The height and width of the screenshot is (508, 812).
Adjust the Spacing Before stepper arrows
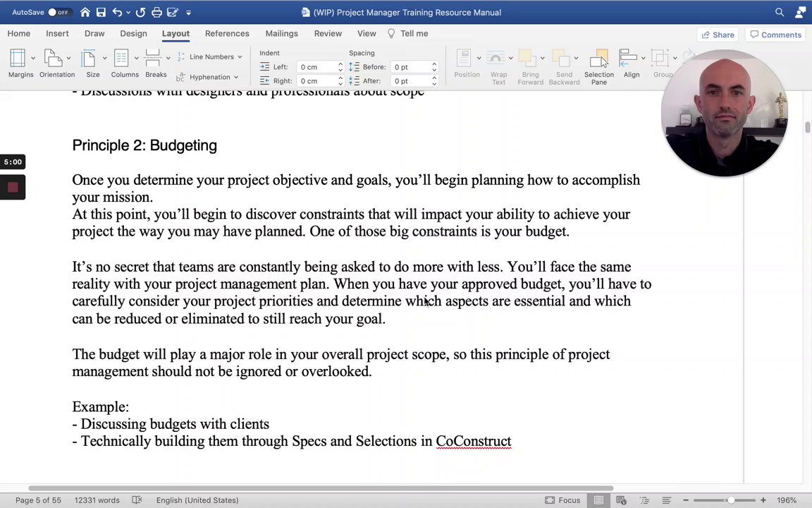[434, 67]
